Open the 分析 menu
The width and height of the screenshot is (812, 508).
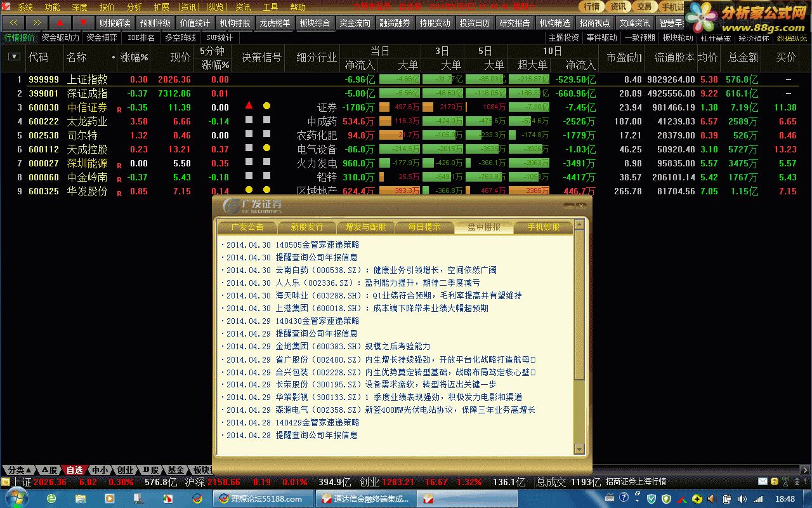point(134,8)
